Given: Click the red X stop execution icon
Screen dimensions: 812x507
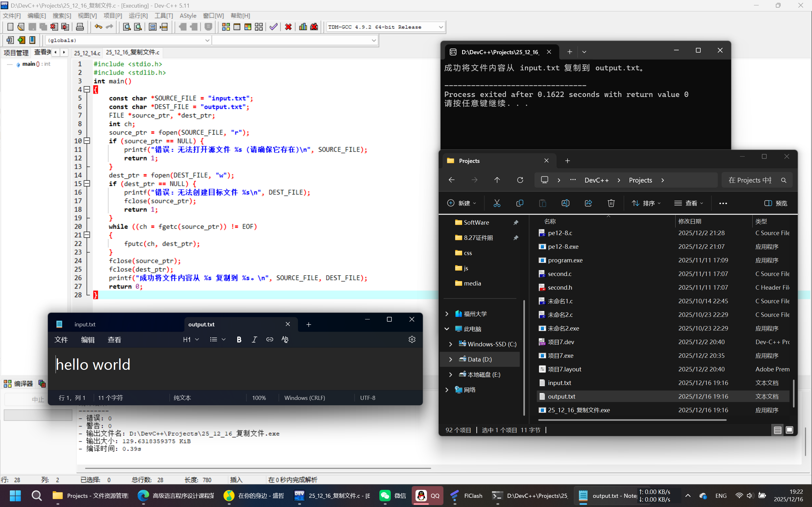Looking at the screenshot, I should click(288, 27).
